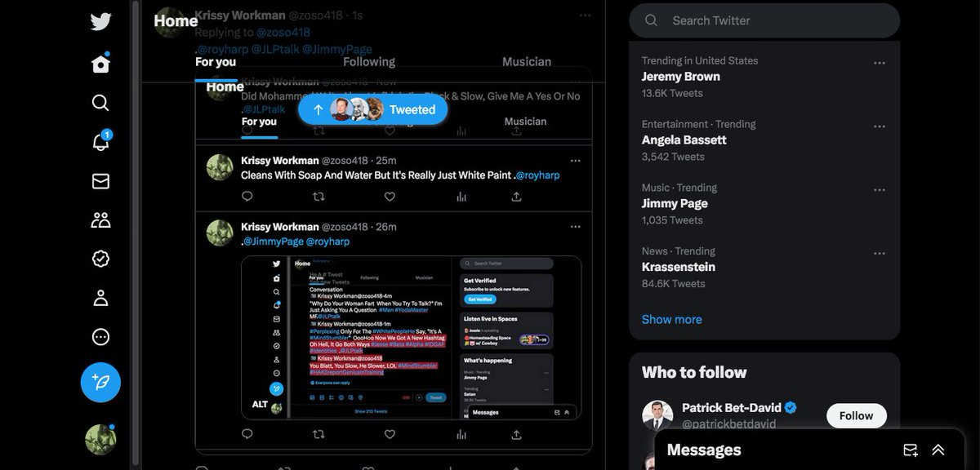Select the lower overlapping For you tab

pyautogui.click(x=259, y=122)
